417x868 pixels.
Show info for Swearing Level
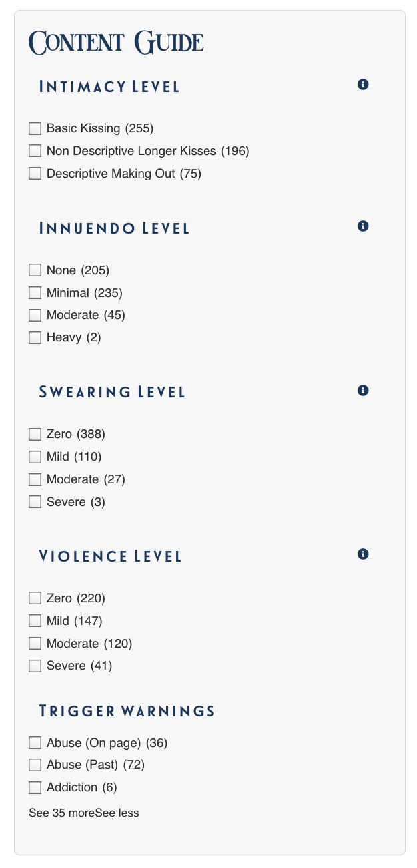coord(363,390)
